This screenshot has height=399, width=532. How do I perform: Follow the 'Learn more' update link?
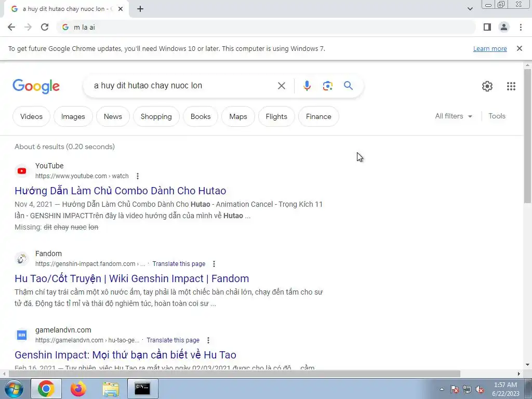[x=490, y=48]
